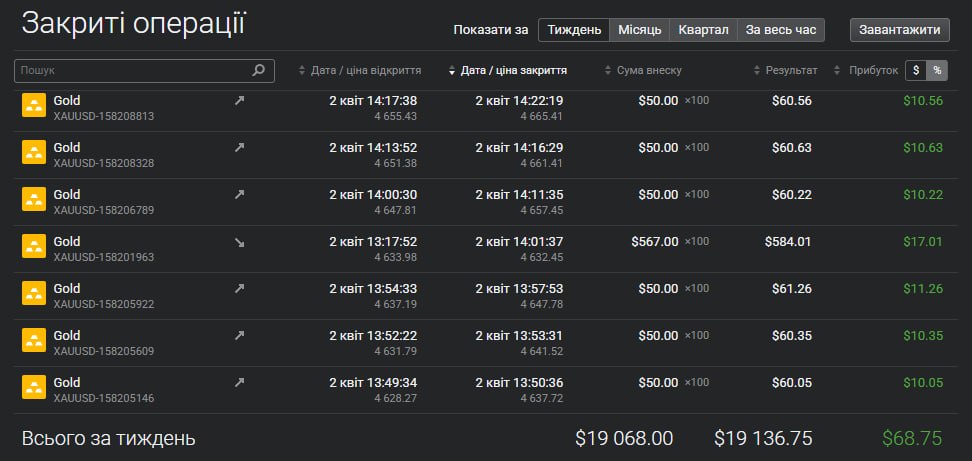Screen dimensions: 972x461
Task: Click the Gold icon for trade XAUUSD-158205146
Action: (34, 390)
